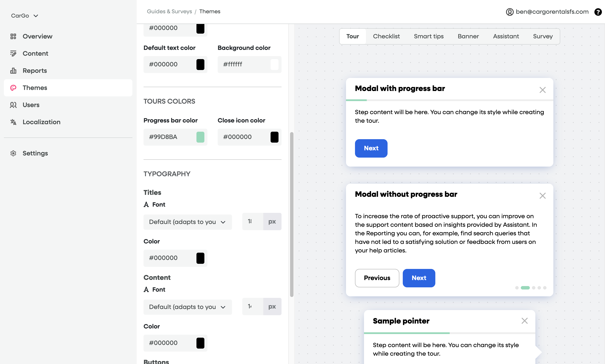Open the Guides & Surveys breadcrumb link

(169, 12)
